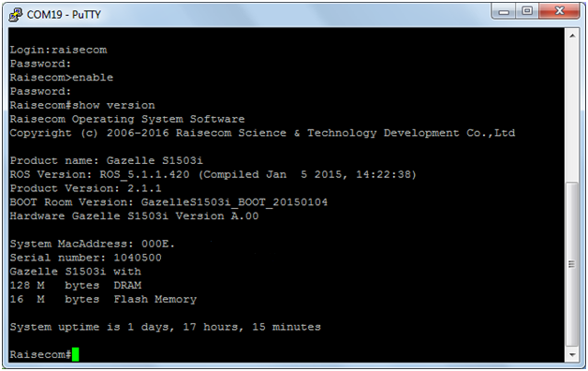The height and width of the screenshot is (371, 588).
Task: Click the terminal scrollbar thumb
Action: (x=572, y=264)
